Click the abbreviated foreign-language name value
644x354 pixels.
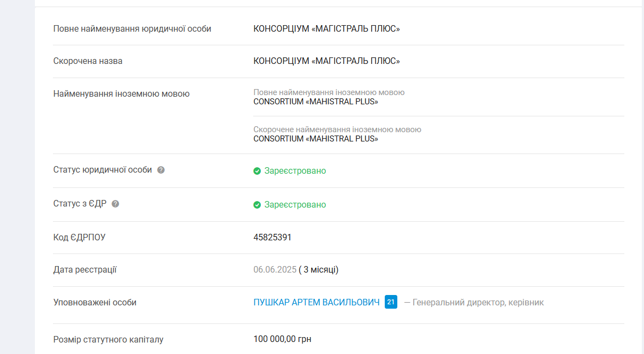click(315, 139)
